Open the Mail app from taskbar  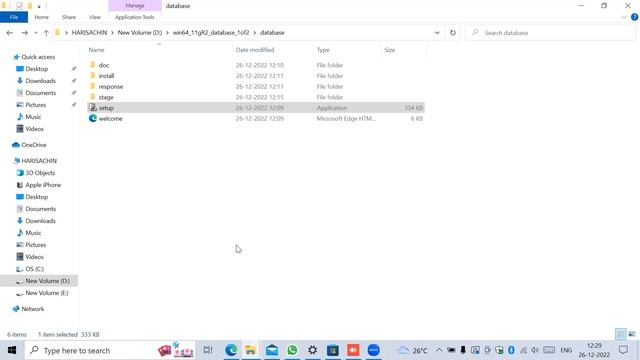coord(271,350)
